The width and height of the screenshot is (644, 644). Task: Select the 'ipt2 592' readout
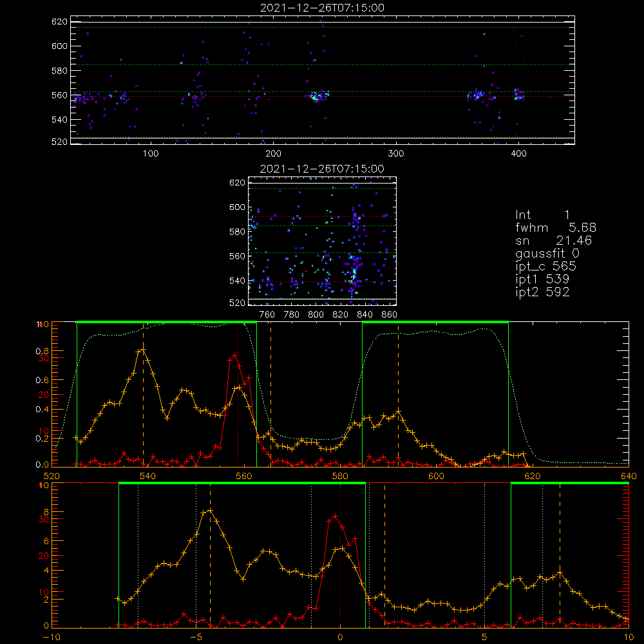tap(542, 292)
